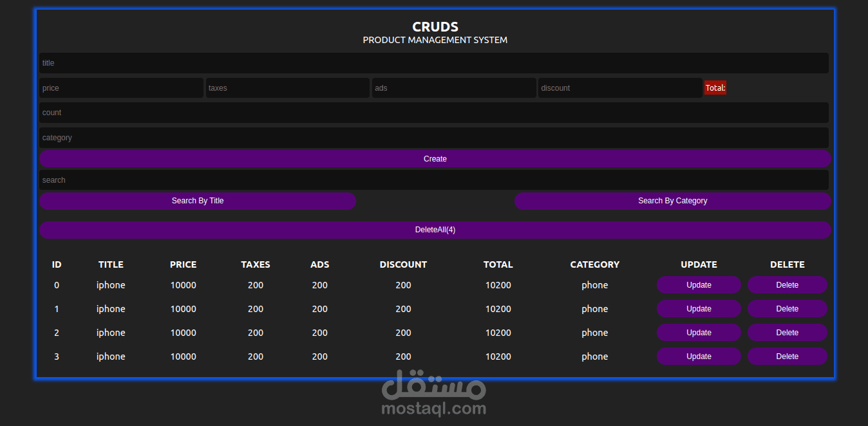Click DeleteAll(4) to remove all products

pyautogui.click(x=435, y=229)
